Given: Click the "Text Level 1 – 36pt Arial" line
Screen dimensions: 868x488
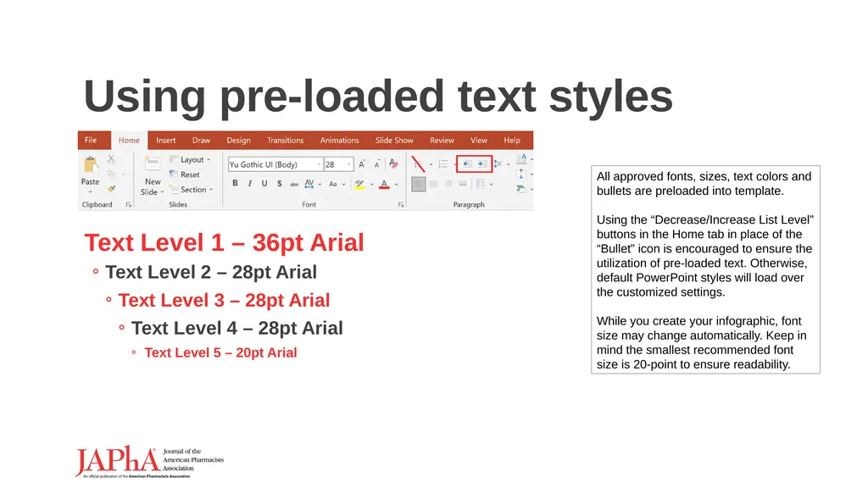Looking at the screenshot, I should point(224,242).
